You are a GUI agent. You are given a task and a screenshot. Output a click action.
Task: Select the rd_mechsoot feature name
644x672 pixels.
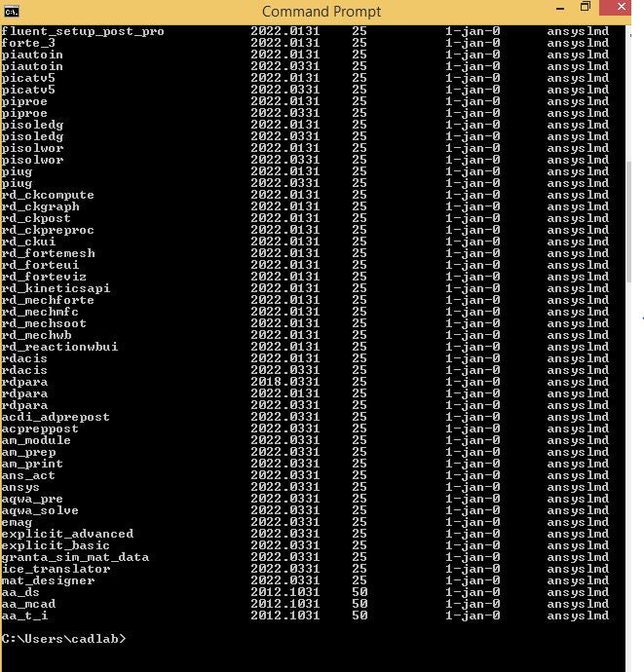click(44, 323)
